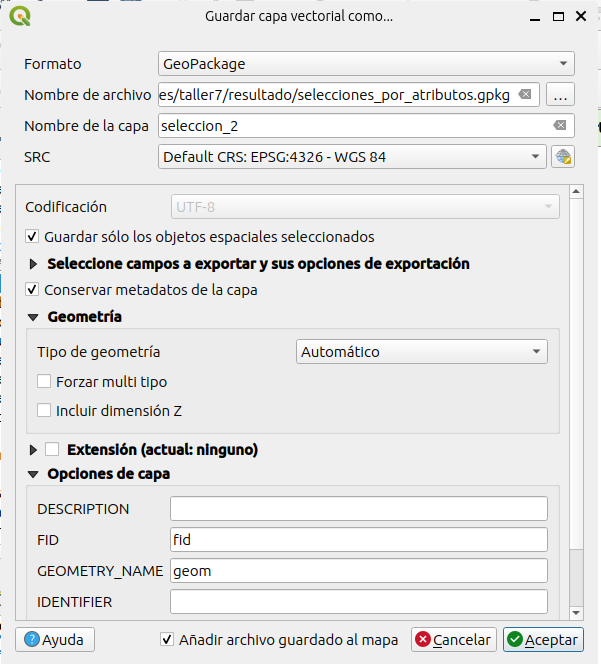Click the vertical scrollbar of options panel
The width and height of the screenshot is (601, 664).
pyautogui.click(x=575, y=400)
